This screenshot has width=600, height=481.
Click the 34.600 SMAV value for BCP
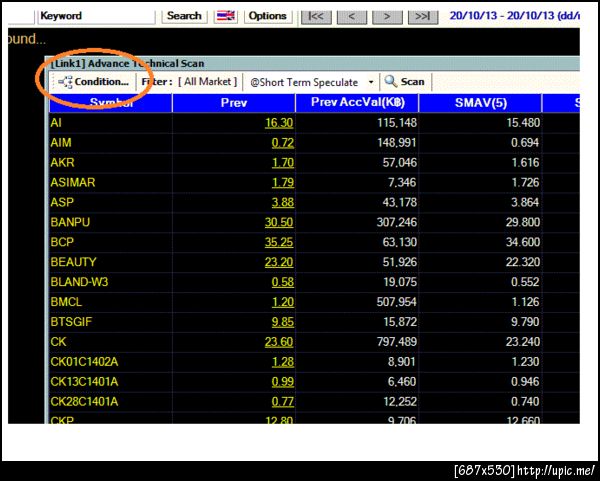(x=523, y=242)
